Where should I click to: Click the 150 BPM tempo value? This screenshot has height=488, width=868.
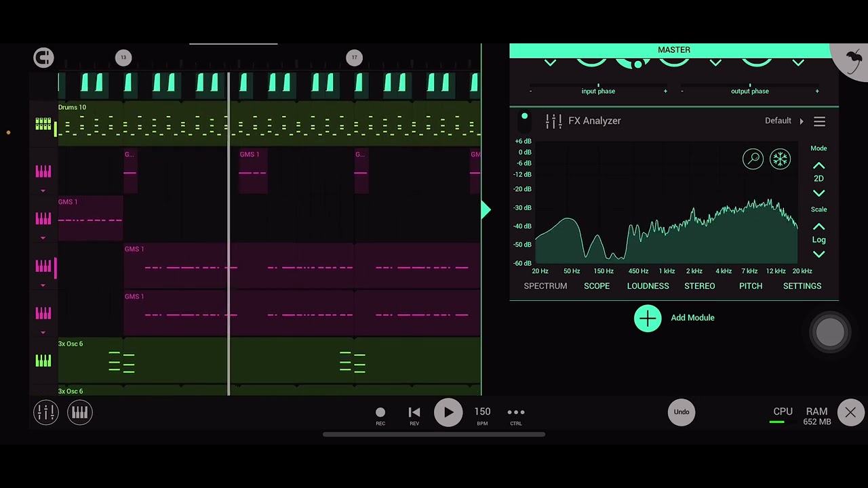coord(482,412)
